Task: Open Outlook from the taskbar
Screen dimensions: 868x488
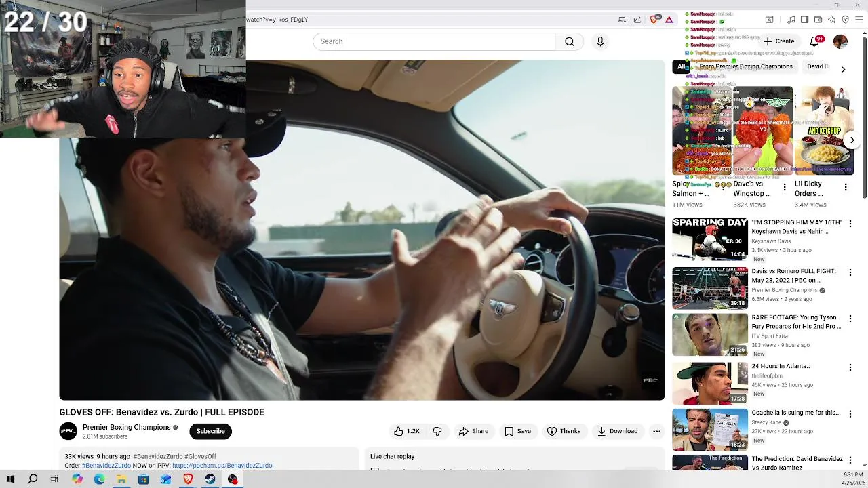Action: [x=165, y=479]
